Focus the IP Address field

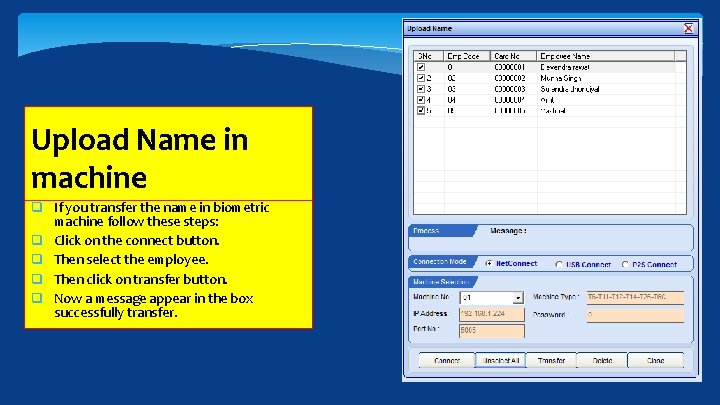click(491, 314)
